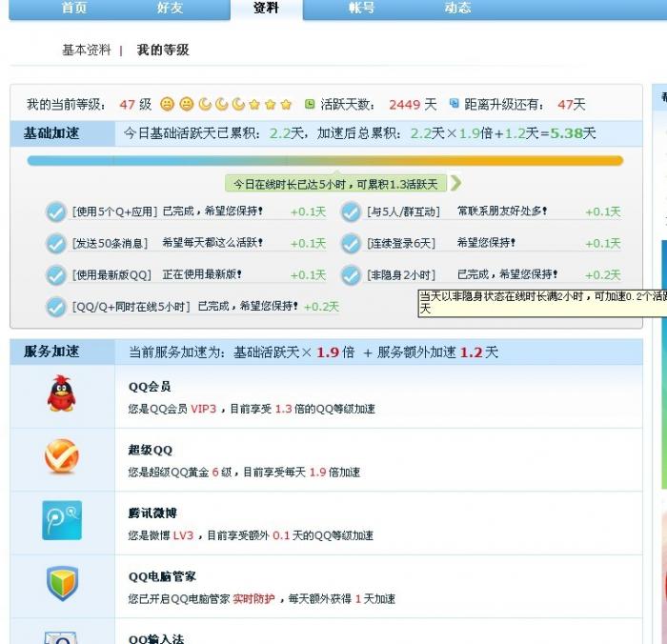Click the [与5人/群互动] task label
Viewport: 667px width, 644px height.
[x=403, y=211]
